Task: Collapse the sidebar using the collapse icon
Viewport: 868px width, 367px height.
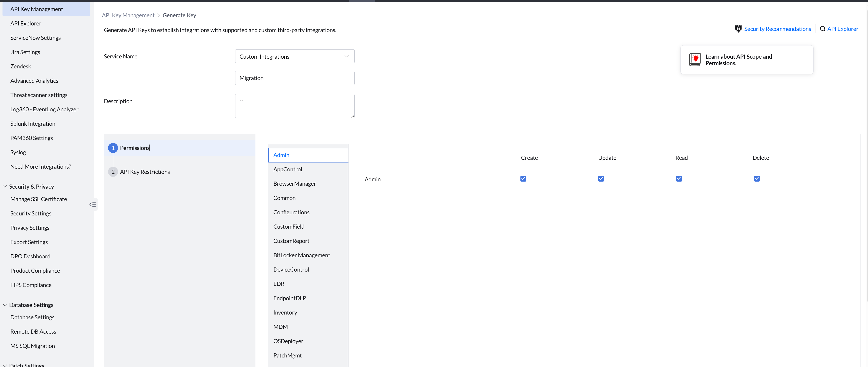Action: pyautogui.click(x=93, y=204)
